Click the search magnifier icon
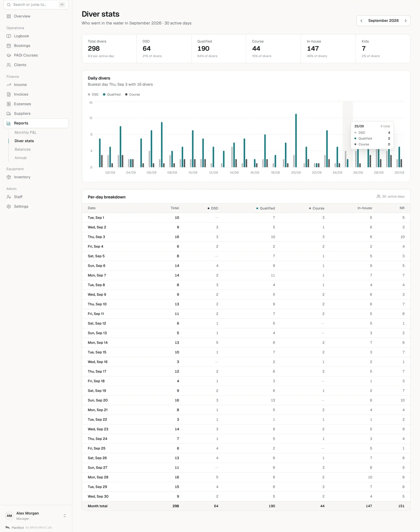 pyautogui.click(x=9, y=5)
